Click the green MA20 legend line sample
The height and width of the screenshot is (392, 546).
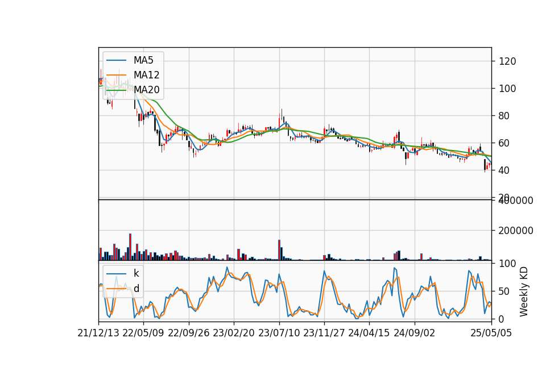[116, 90]
